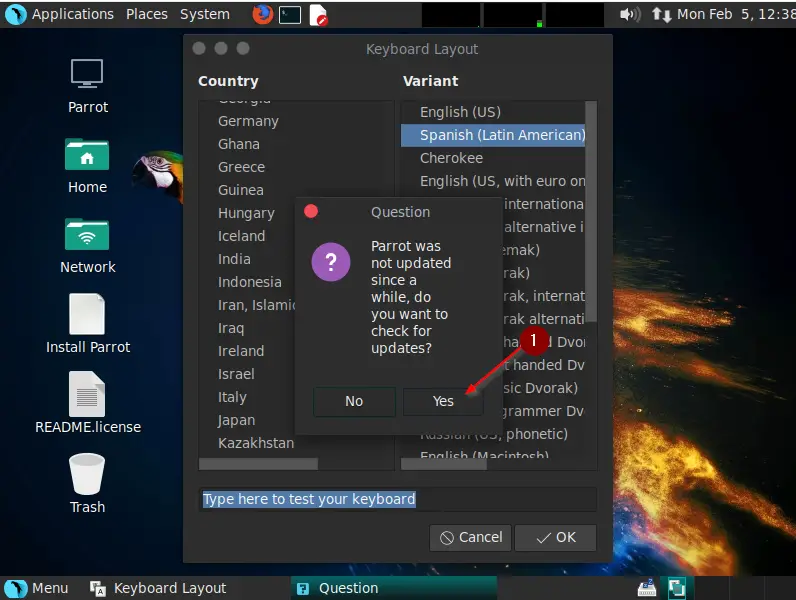Select Italy in Country list
This screenshot has width=796, height=600.
(x=232, y=397)
